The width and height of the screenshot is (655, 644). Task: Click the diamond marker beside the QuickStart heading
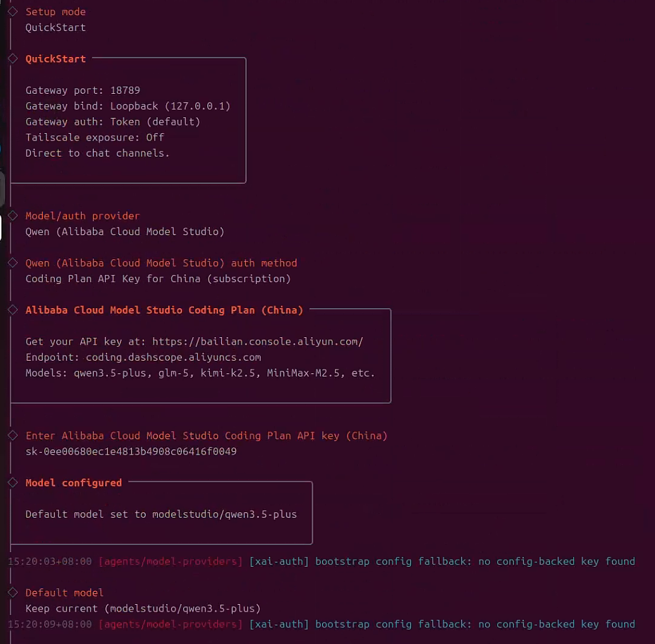click(12, 58)
